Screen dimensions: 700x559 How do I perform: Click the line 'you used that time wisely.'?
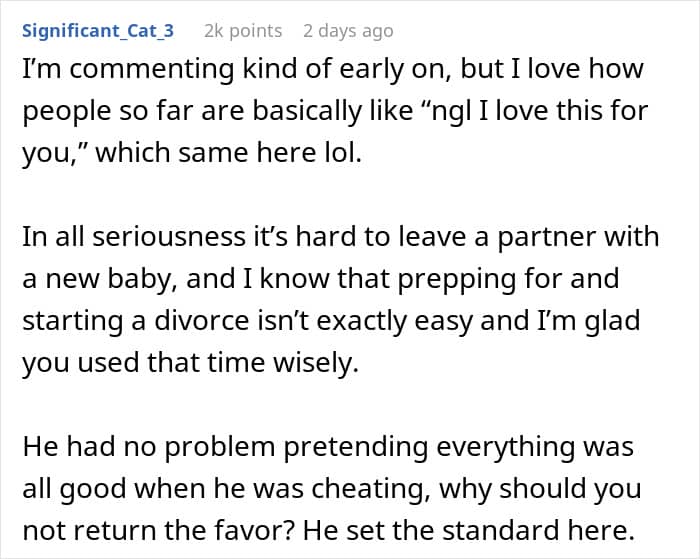[191, 363]
